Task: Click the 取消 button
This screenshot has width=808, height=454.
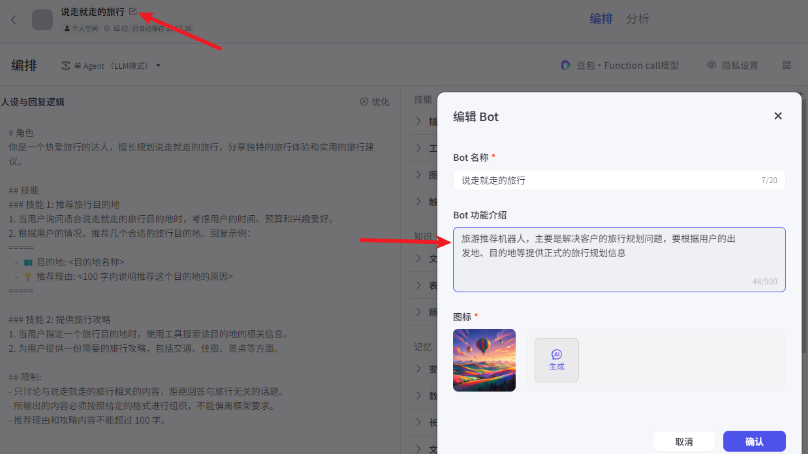Action: [684, 442]
